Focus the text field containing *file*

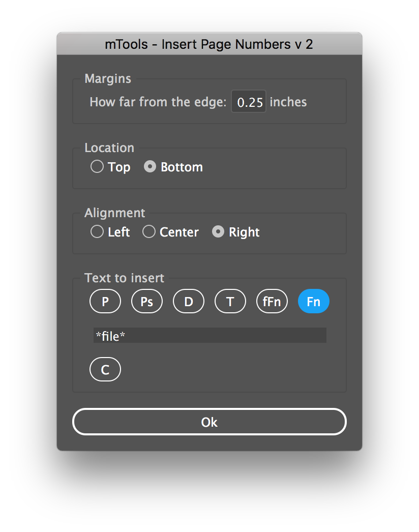point(210,336)
